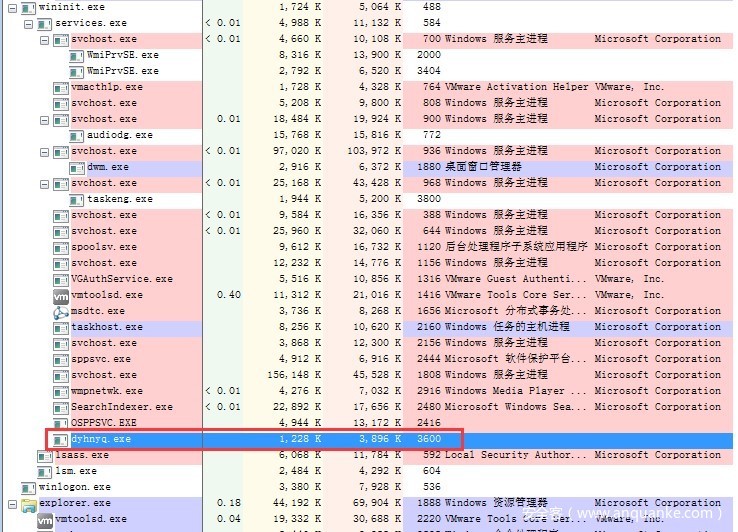Viewport: 738px width, 532px height.
Task: Click the explorer.exe folder icon
Action: [28, 504]
